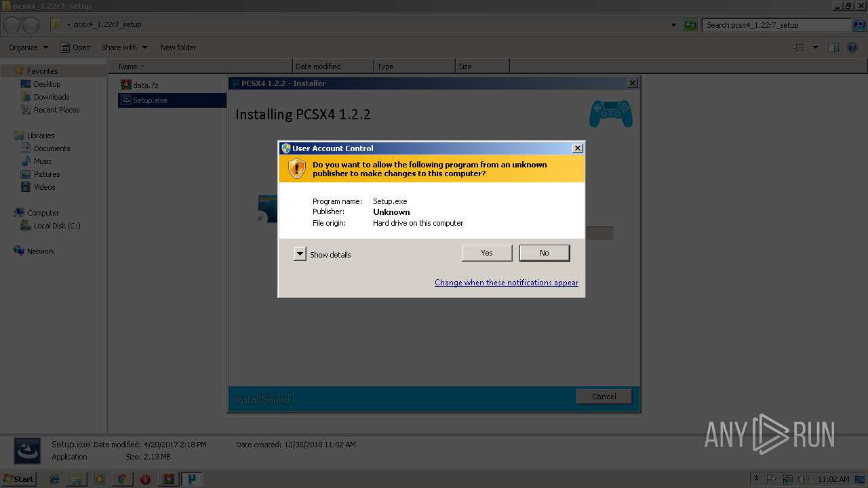
Task: Open Computer in navigation pane
Action: click(43, 213)
